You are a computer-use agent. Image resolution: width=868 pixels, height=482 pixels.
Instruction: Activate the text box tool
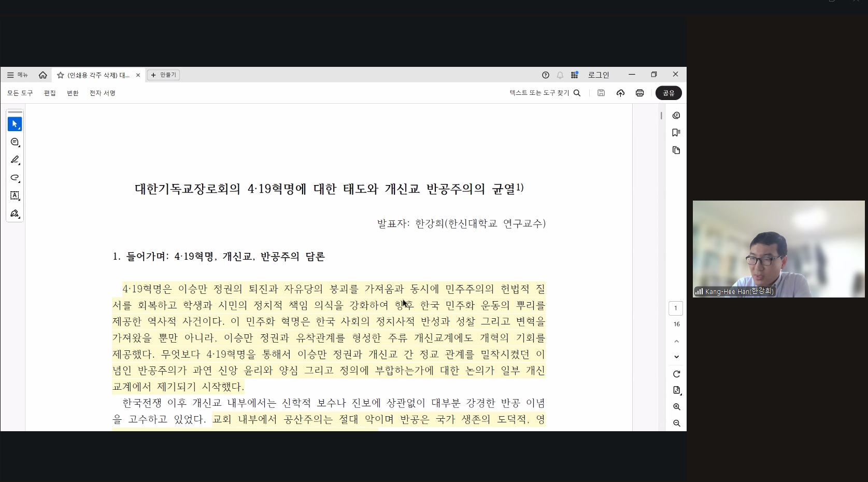click(x=15, y=195)
